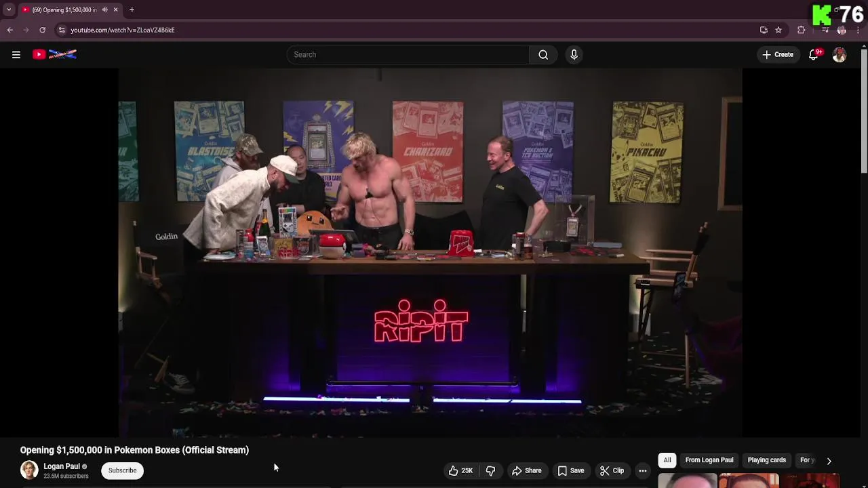
Task: Open YouTube notifications bell
Action: pos(814,54)
